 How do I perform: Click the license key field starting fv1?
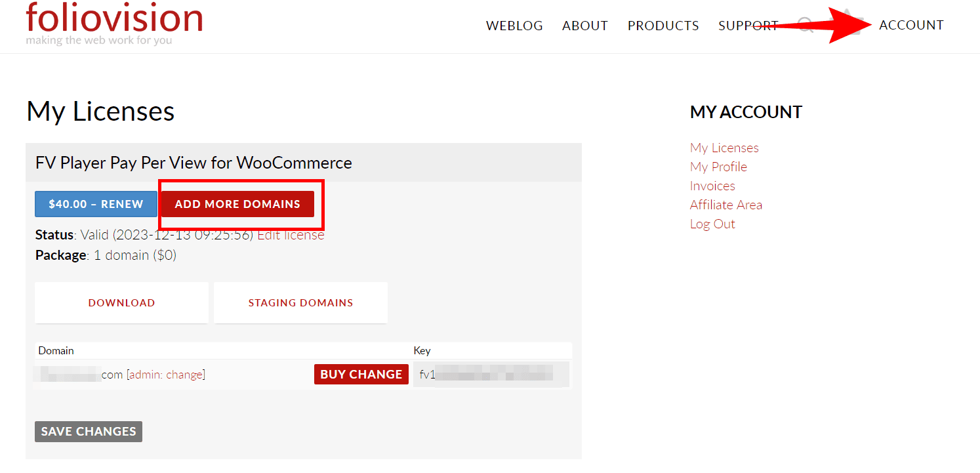coord(491,375)
